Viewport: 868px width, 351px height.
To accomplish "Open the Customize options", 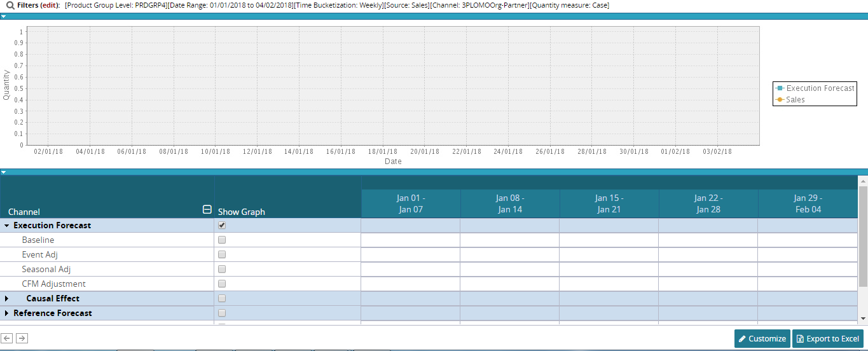I will click(x=762, y=339).
